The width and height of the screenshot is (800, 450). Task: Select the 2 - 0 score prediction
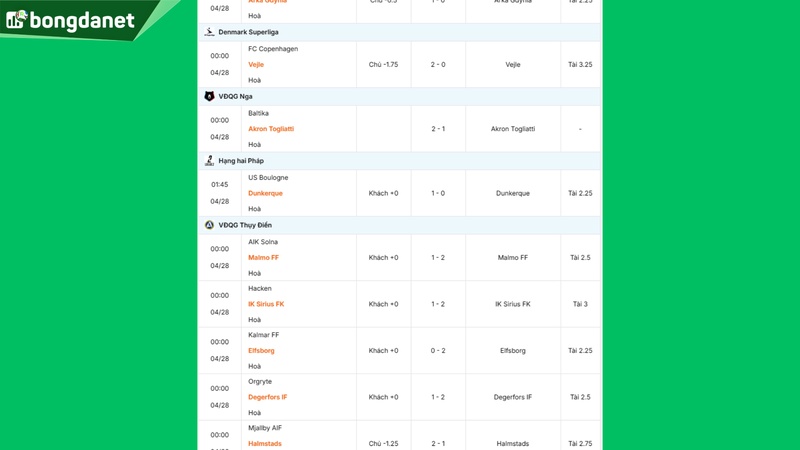point(438,64)
